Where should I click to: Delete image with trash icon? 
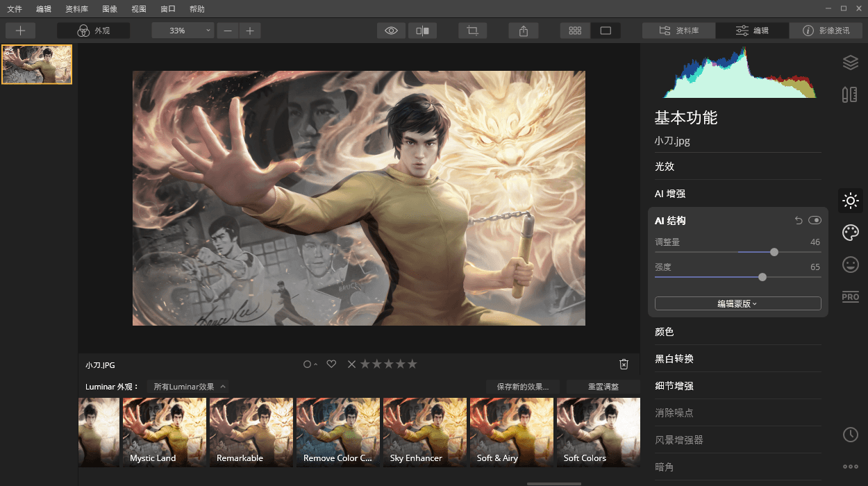624,364
